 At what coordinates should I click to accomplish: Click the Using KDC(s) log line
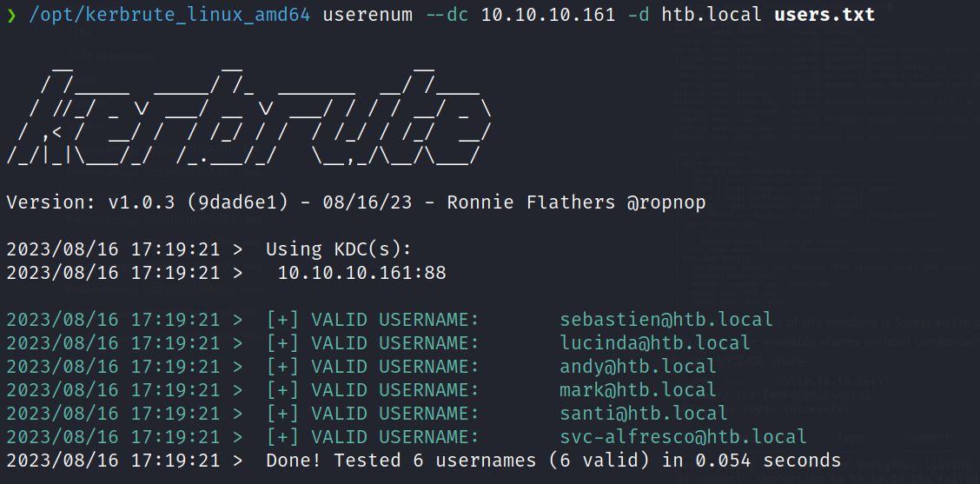point(338,249)
